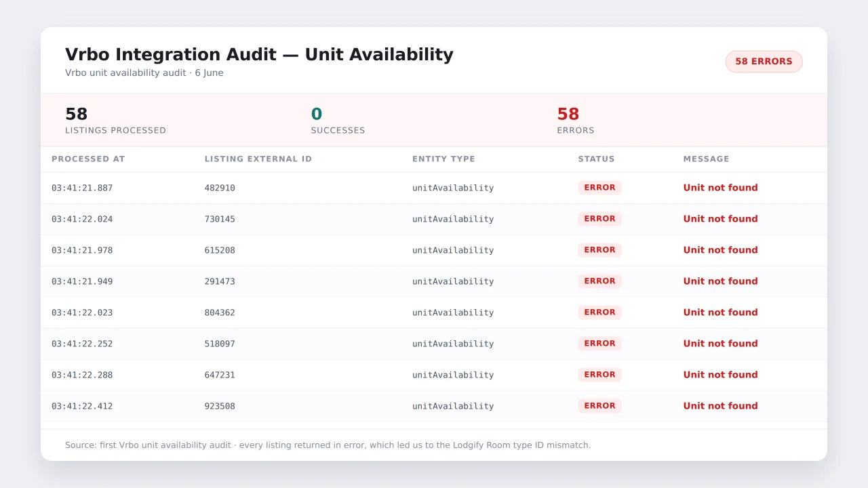Click Unit not found for listing 647231
The image size is (868, 488).
(x=720, y=375)
